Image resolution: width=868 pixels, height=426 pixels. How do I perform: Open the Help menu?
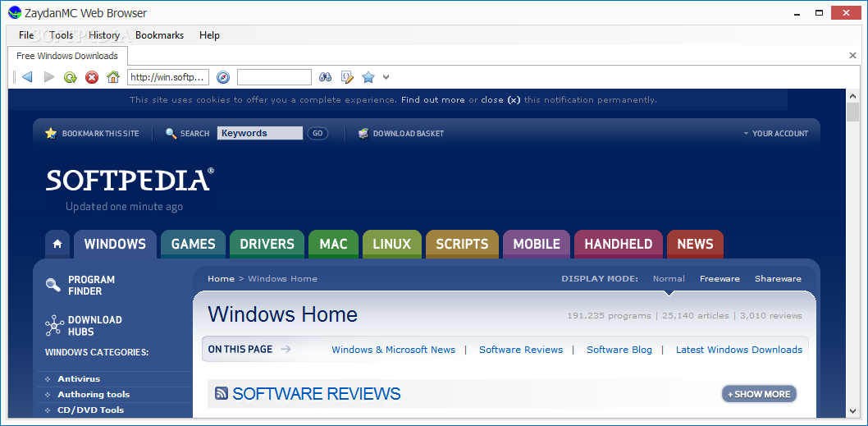point(209,35)
